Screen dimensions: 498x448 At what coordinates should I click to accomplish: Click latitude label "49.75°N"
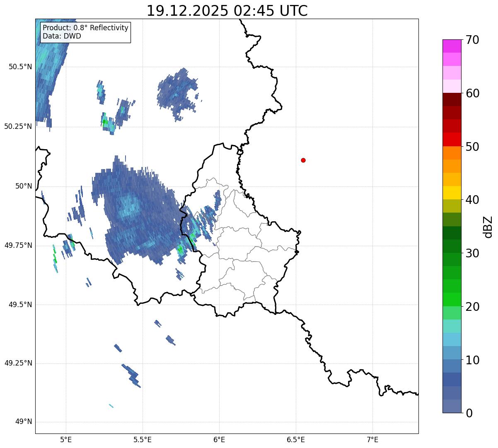point(18,245)
